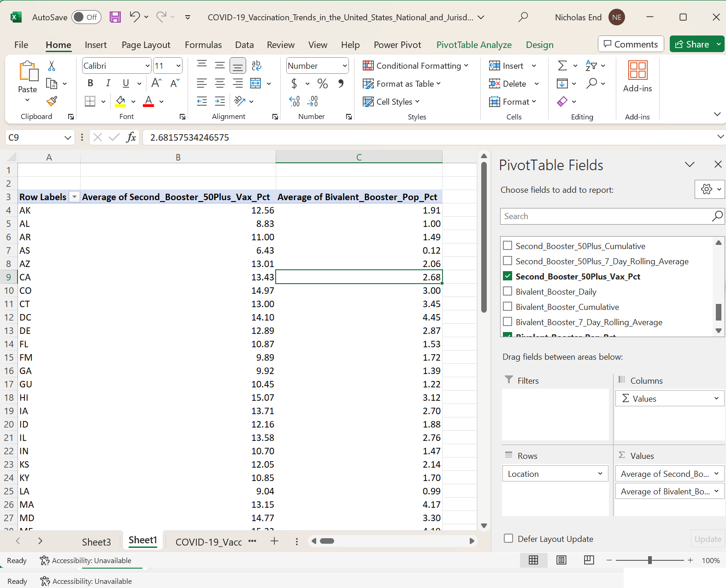Click the Merge & Center icon
726x588 pixels.
click(256, 83)
